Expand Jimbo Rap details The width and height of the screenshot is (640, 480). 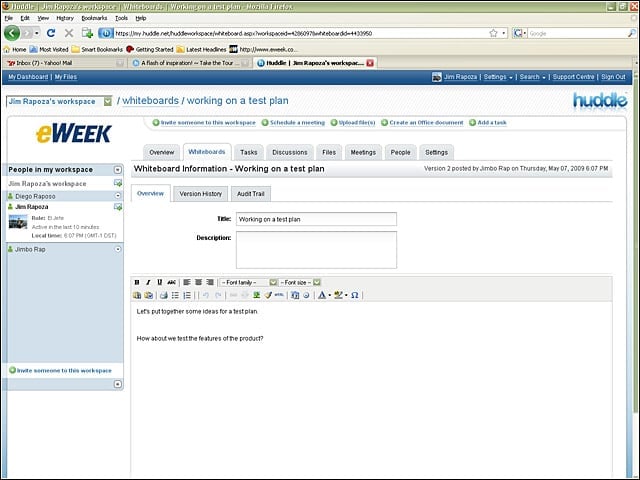pos(118,249)
